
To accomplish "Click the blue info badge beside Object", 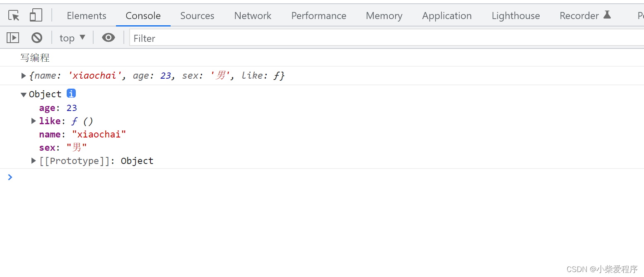I will click(71, 94).
